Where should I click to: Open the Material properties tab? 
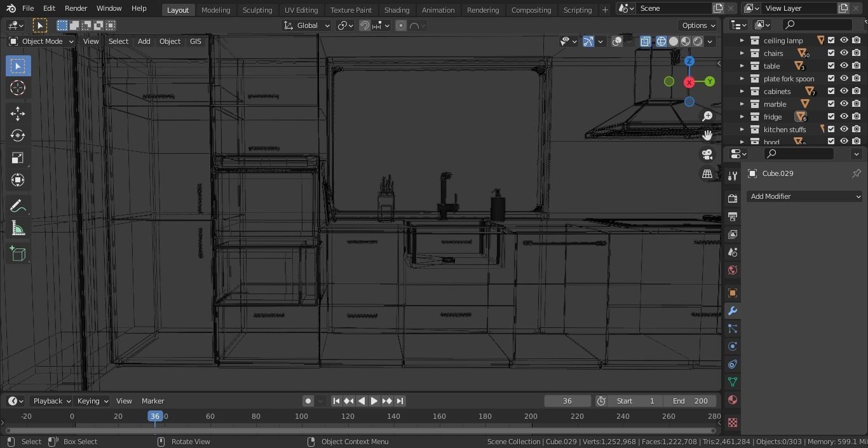pos(733,400)
